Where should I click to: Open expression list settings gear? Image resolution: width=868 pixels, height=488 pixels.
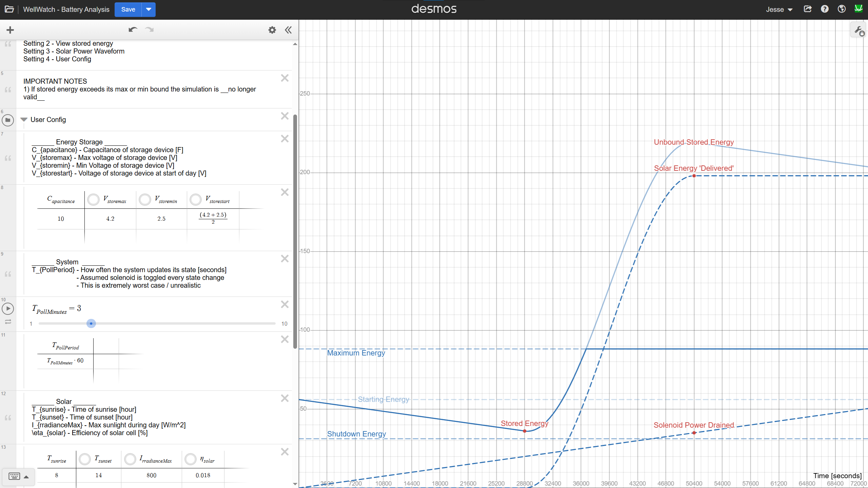(272, 30)
